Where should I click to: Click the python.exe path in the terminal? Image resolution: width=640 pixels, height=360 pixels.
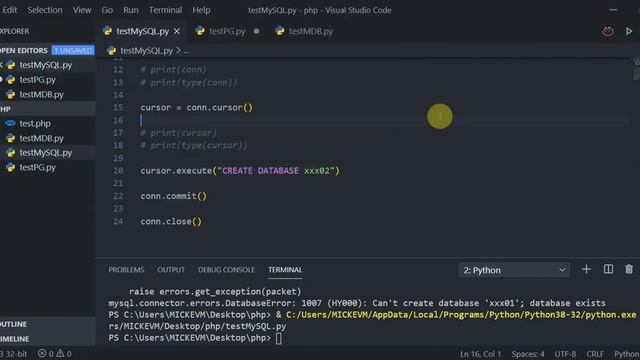click(x=460, y=315)
